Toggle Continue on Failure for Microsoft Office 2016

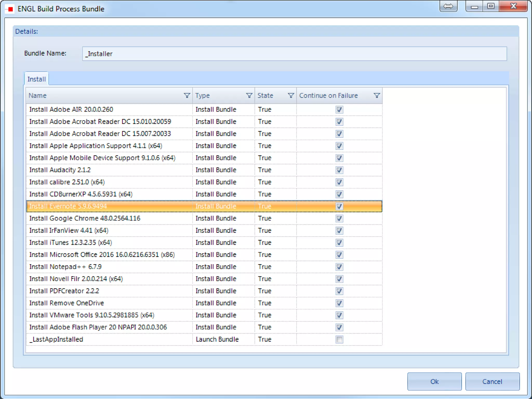(339, 255)
